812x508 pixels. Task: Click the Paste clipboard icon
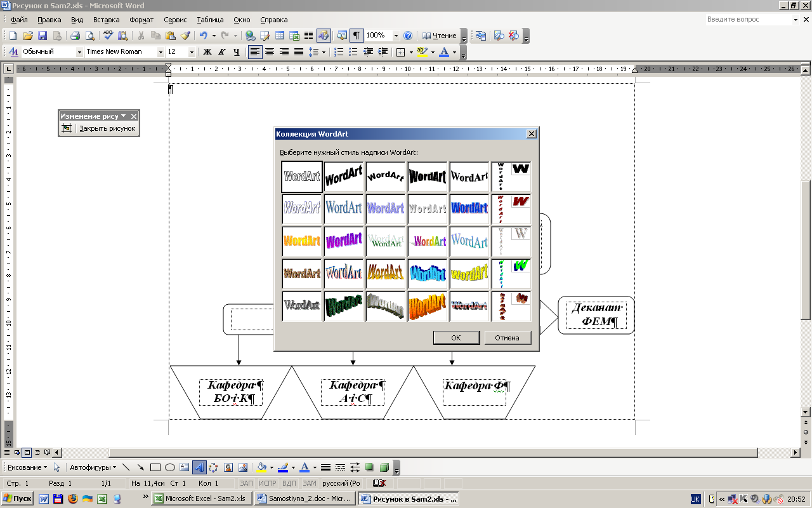[170, 36]
